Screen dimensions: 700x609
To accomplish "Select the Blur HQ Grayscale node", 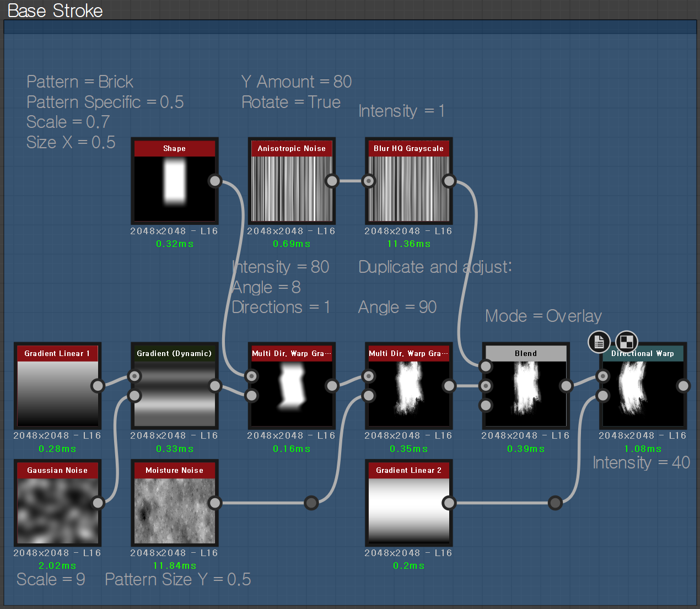I will [408, 181].
